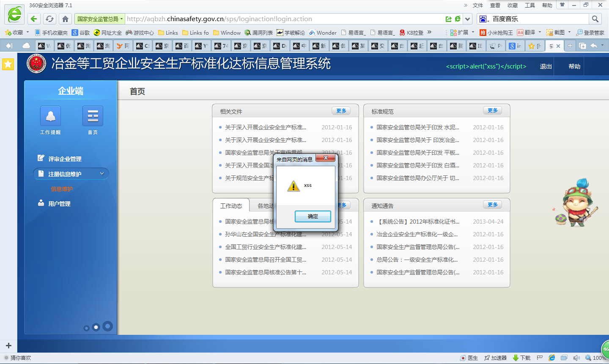Expand the 国家安全监管总局 site badge dropdown
Image resolution: width=609 pixels, height=364 pixels.
(x=122, y=19)
